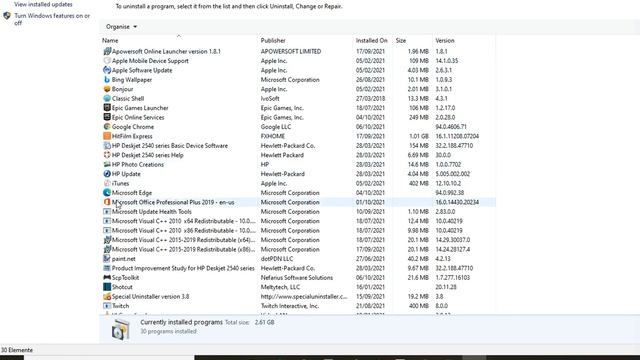Viewport: 640px width, 360px height.
Task: Click the paint.net program icon
Action: click(x=107, y=258)
